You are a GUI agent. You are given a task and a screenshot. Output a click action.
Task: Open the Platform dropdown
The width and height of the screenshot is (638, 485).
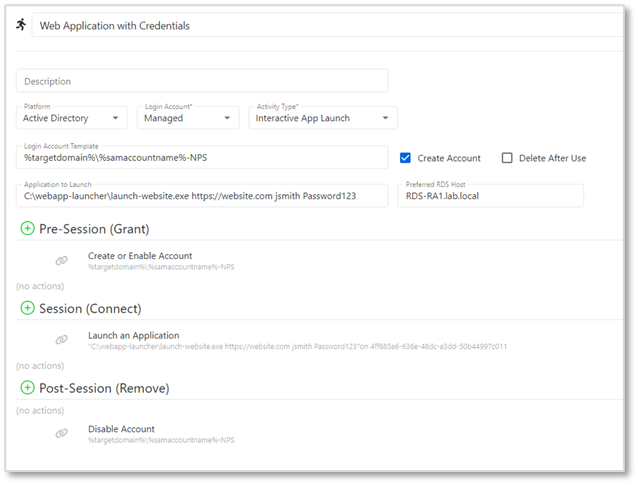click(x=72, y=118)
